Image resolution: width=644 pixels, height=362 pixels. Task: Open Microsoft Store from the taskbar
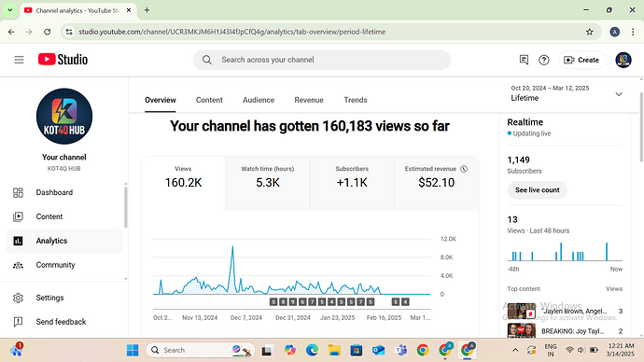[x=357, y=350]
